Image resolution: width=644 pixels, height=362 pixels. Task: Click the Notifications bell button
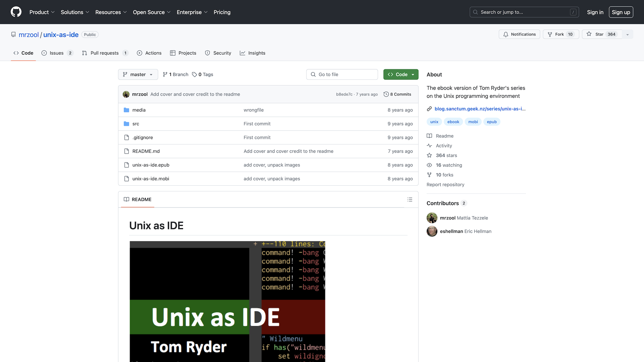519,34
